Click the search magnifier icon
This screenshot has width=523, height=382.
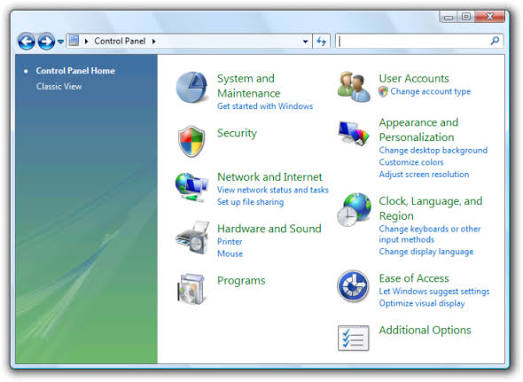(x=495, y=41)
